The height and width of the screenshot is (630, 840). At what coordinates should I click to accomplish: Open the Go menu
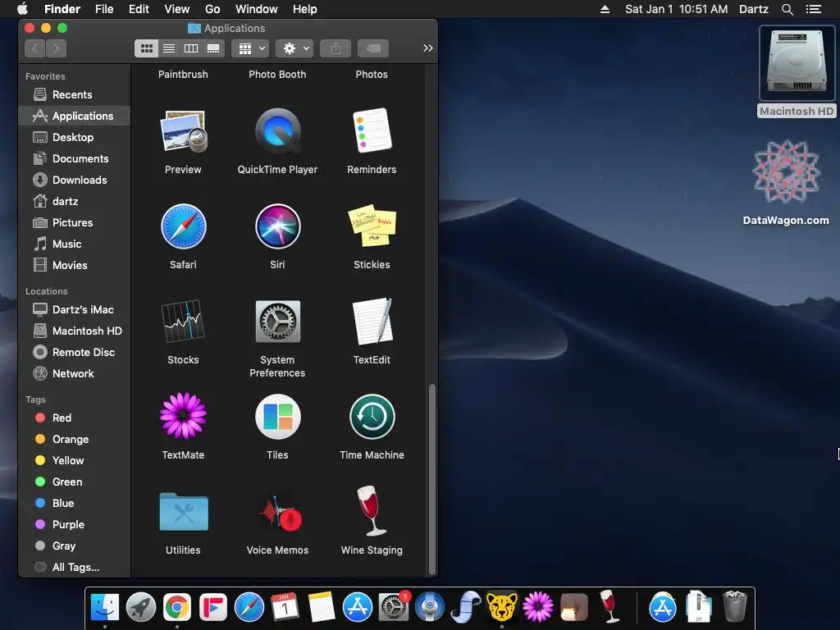pos(212,9)
